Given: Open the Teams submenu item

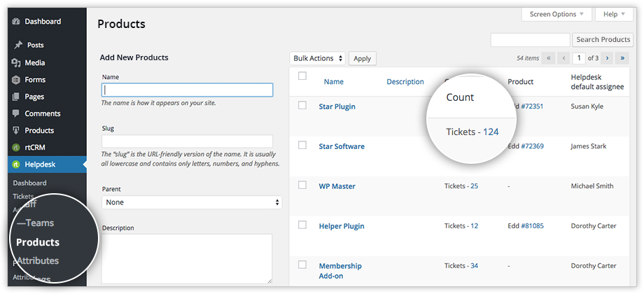Looking at the screenshot, I should (x=35, y=223).
